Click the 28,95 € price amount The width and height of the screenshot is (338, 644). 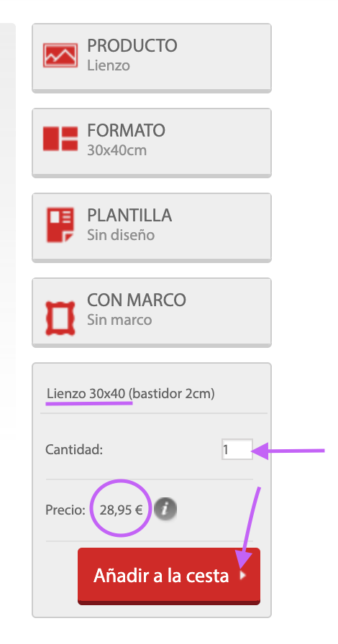click(x=121, y=510)
